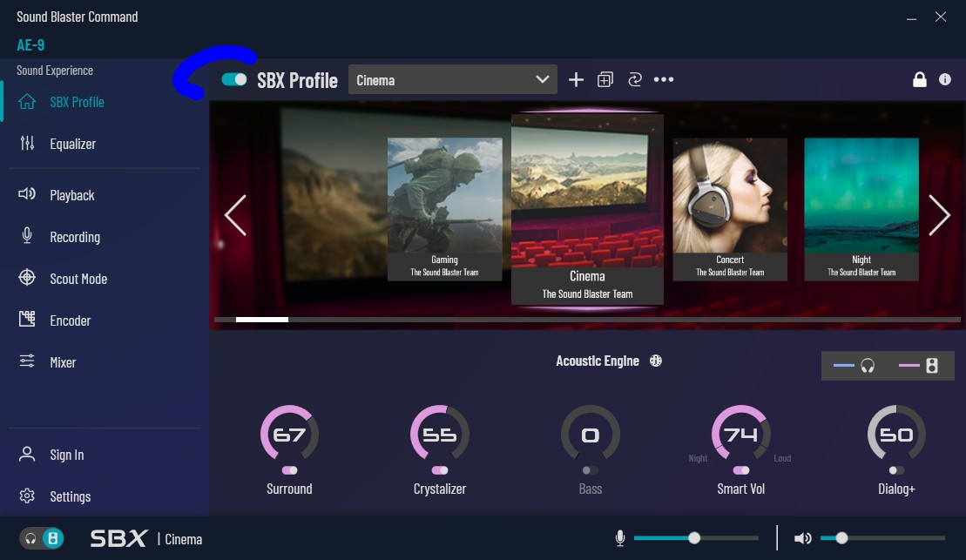Open the Cinema profile dropdown

click(453, 80)
